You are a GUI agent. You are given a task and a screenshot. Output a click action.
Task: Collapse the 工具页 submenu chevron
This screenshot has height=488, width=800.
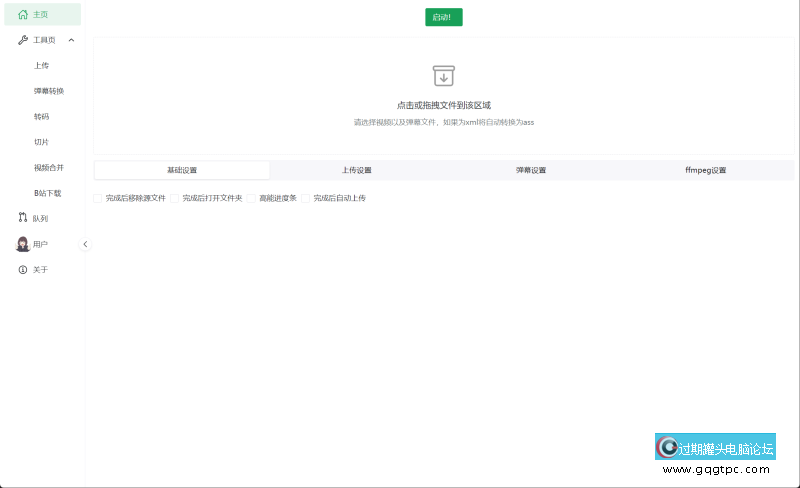click(71, 40)
